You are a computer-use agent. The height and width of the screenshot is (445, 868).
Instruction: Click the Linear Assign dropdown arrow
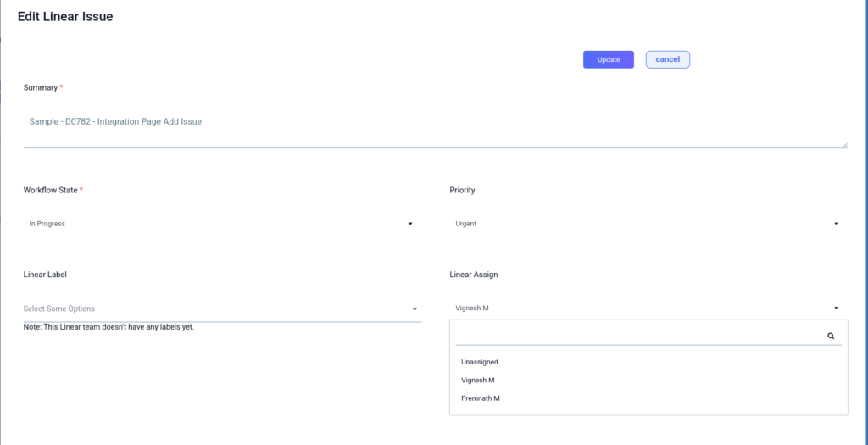pos(837,309)
